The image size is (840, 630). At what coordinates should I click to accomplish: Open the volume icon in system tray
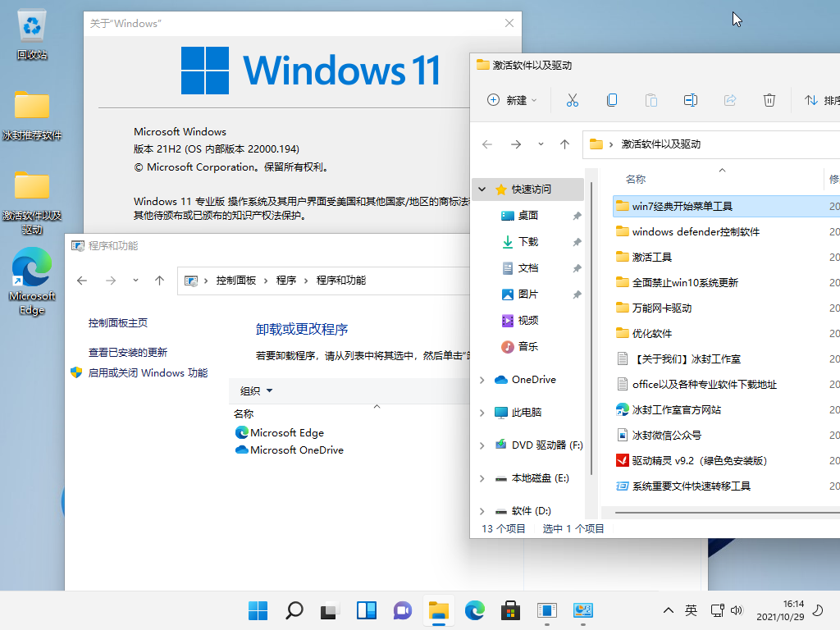click(737, 610)
